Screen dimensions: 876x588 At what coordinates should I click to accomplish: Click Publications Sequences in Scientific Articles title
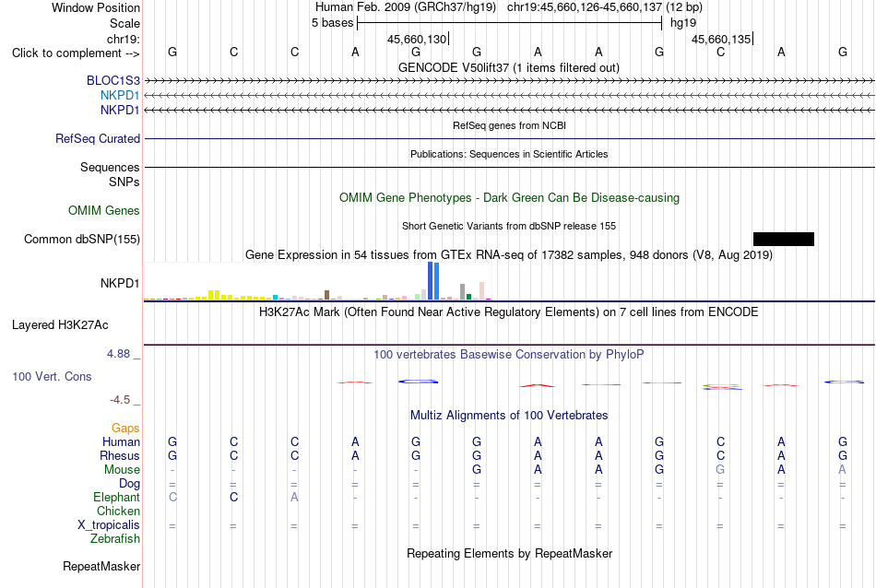click(x=509, y=154)
